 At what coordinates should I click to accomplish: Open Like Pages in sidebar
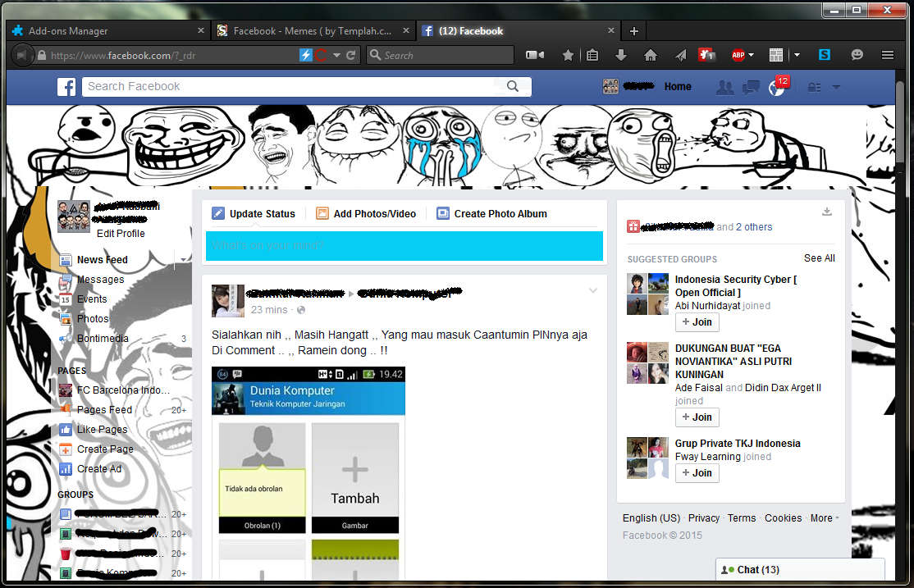102,430
